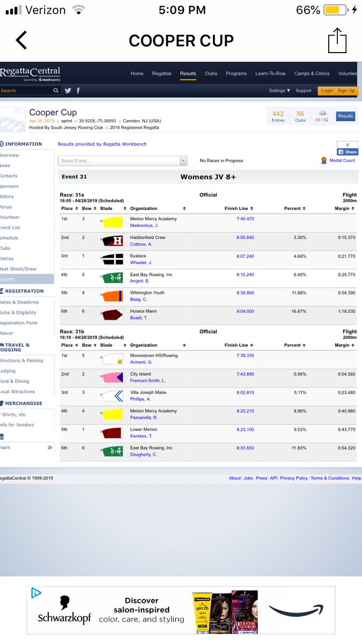Open the Medal Count link

[x=342, y=160]
